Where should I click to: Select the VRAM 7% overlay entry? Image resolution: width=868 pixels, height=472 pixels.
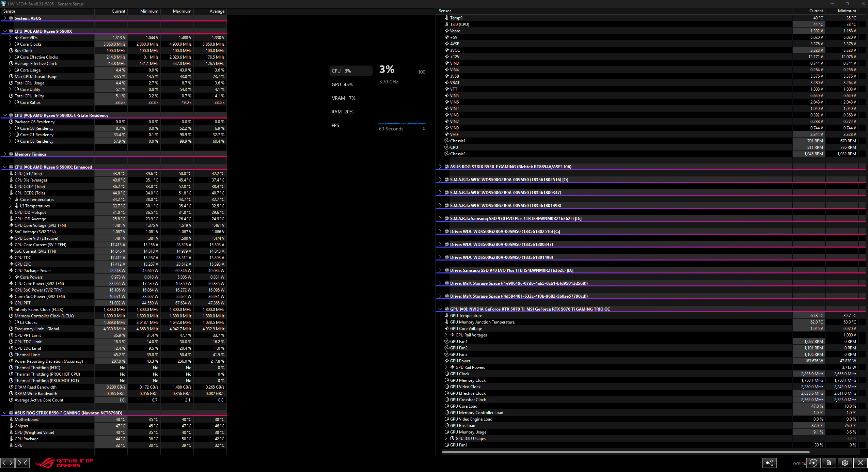pyautogui.click(x=351, y=98)
